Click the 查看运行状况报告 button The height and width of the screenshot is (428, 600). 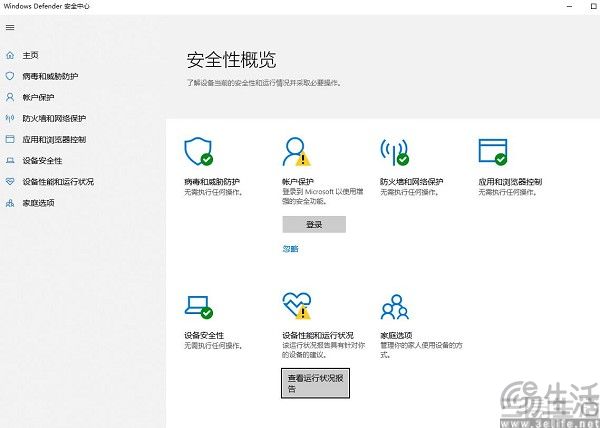(x=315, y=383)
